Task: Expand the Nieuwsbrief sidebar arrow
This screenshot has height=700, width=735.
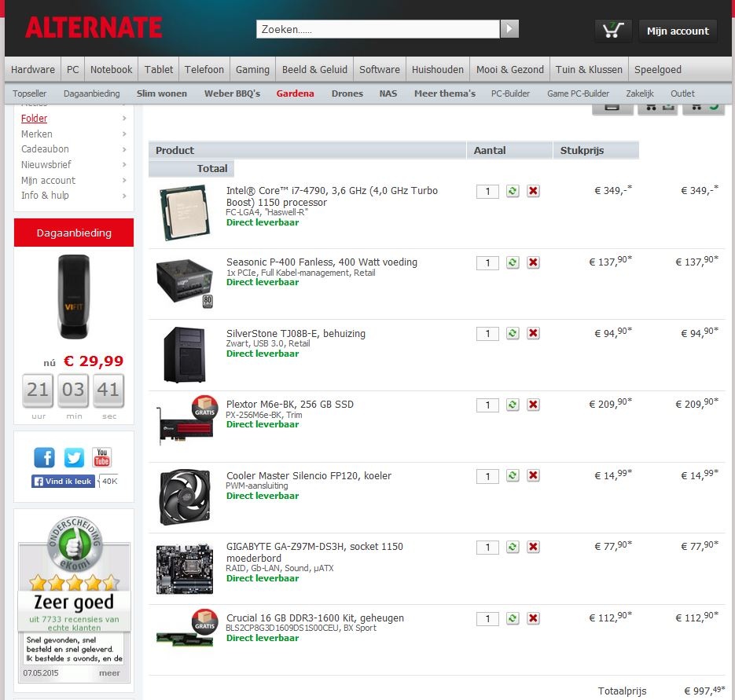Action: [x=124, y=165]
